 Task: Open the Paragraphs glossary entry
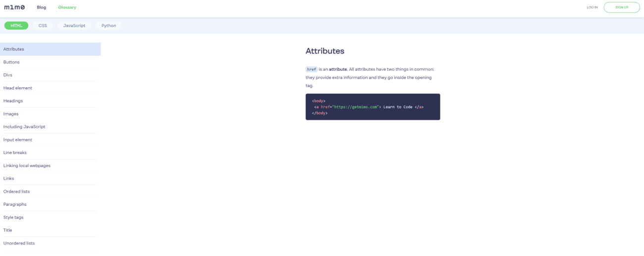coord(50,204)
